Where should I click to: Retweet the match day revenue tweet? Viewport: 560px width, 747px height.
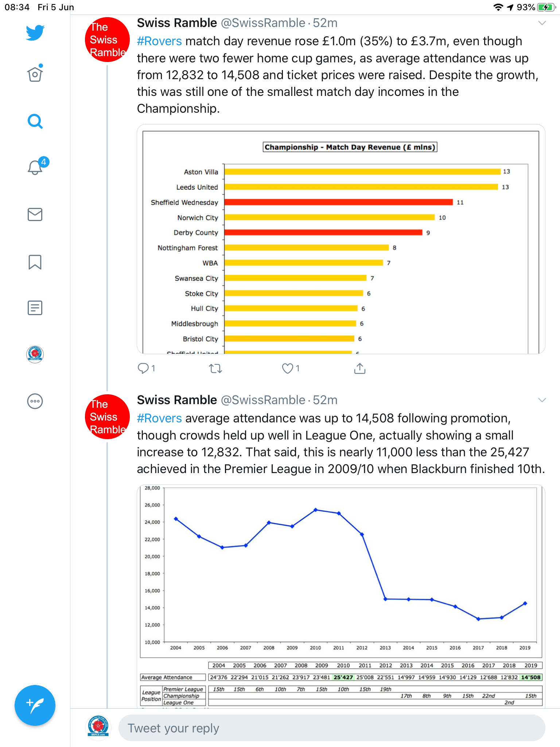[x=215, y=369]
